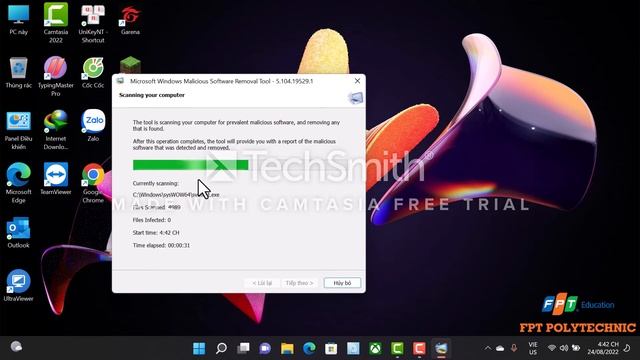640x360 pixels.
Task: Select the TypingMaster Pro desktop icon
Action: [x=56, y=76]
